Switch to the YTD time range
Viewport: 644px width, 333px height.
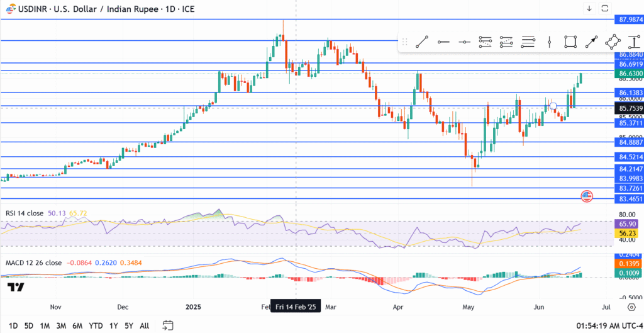pyautogui.click(x=96, y=325)
